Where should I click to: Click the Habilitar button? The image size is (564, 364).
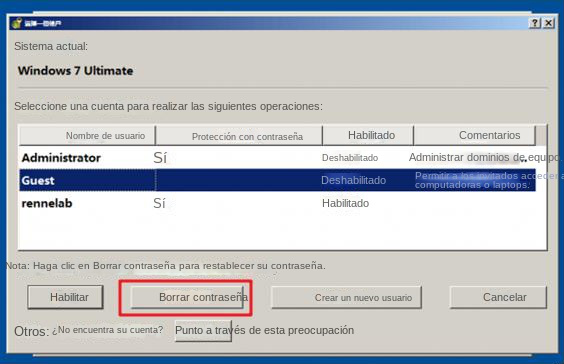coord(65,297)
